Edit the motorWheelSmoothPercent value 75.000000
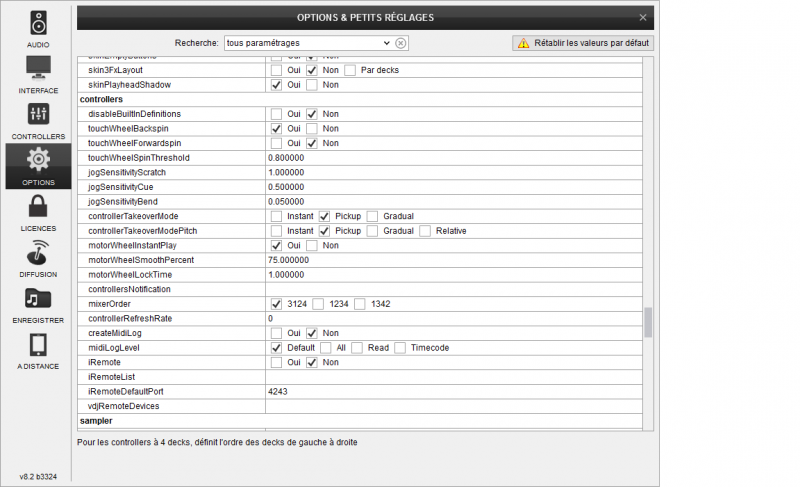800x487 pixels. (454, 260)
